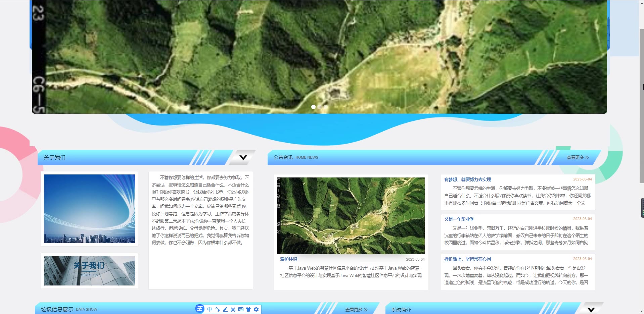Click summary text under 有梦想,就要努力去实现
644x314 pixels.
(x=517, y=196)
